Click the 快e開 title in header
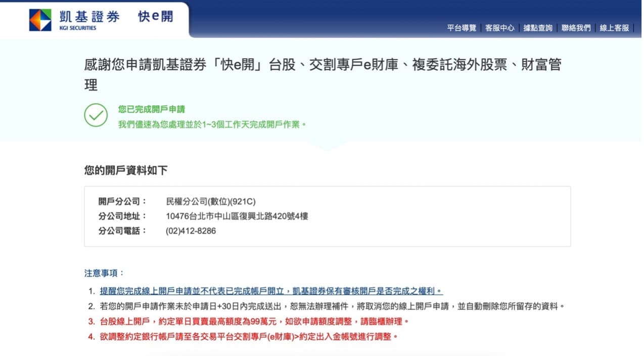This screenshot has width=644, height=358. [x=156, y=17]
